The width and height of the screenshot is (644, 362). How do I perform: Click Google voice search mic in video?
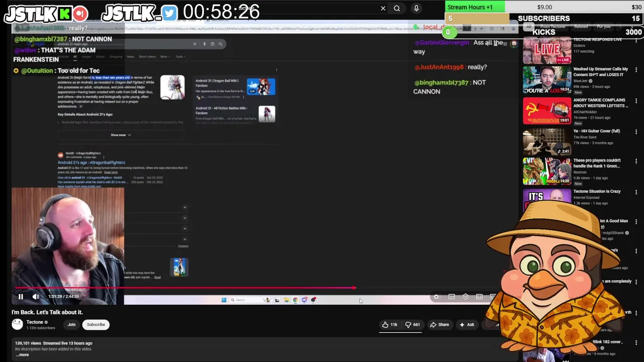204,44
